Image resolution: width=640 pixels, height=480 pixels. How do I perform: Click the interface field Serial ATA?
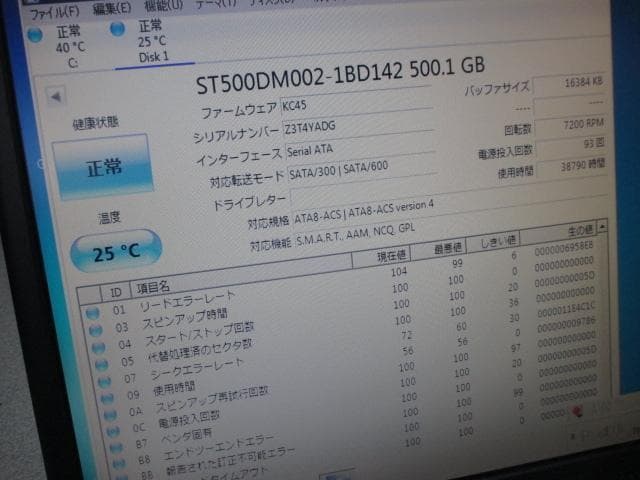(x=360, y=146)
